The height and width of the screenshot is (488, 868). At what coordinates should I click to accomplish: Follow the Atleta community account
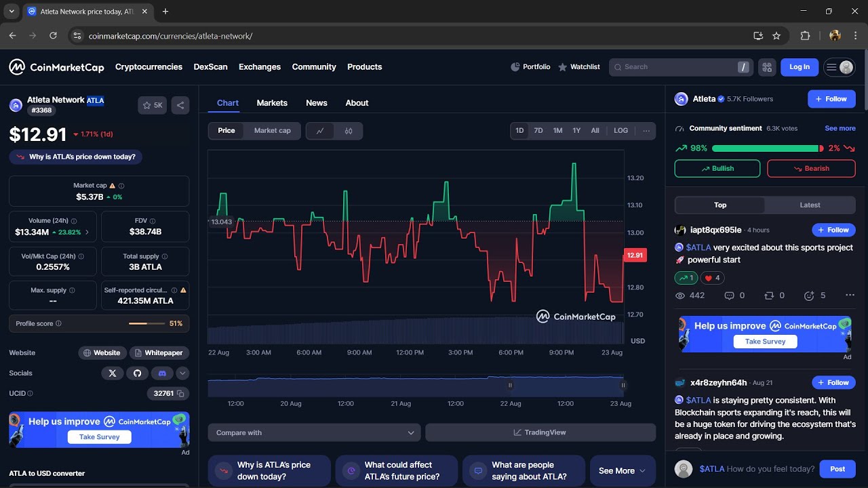[x=831, y=99]
